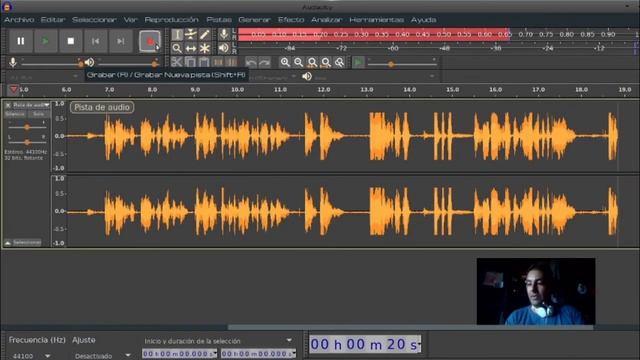Select the Selection (I-beam) tool

[177, 35]
